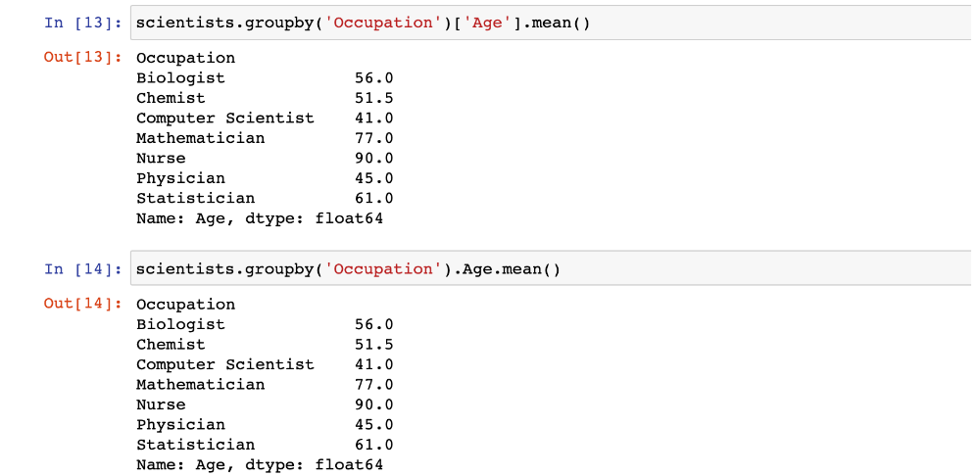Click Statistician row in Out[14]
This screenshot has width=980, height=476.
[265, 444]
